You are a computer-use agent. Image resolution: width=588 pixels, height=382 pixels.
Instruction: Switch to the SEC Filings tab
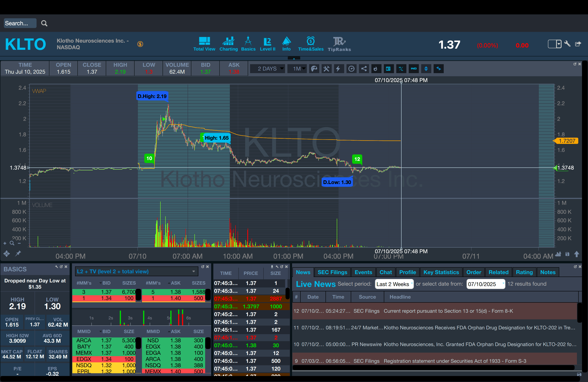(332, 272)
